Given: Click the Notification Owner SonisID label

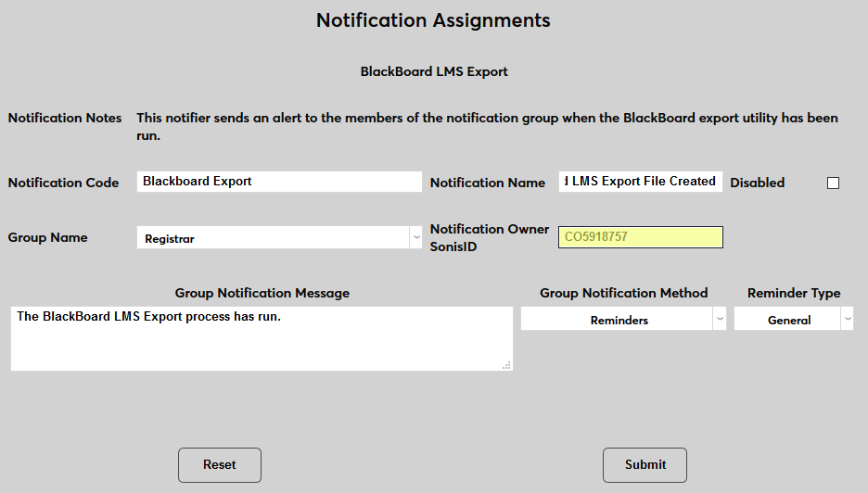Looking at the screenshot, I should click(490, 238).
